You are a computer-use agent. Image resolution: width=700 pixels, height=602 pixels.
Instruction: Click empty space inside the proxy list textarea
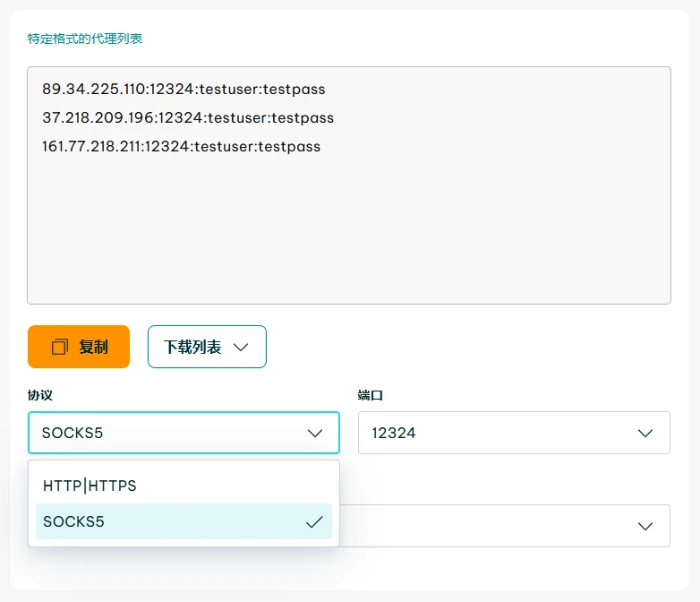pyautogui.click(x=349, y=233)
